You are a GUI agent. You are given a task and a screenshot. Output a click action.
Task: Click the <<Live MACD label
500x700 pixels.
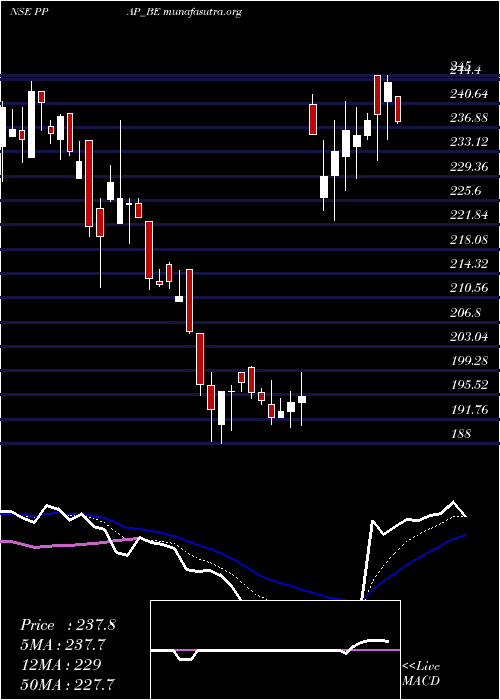421,673
